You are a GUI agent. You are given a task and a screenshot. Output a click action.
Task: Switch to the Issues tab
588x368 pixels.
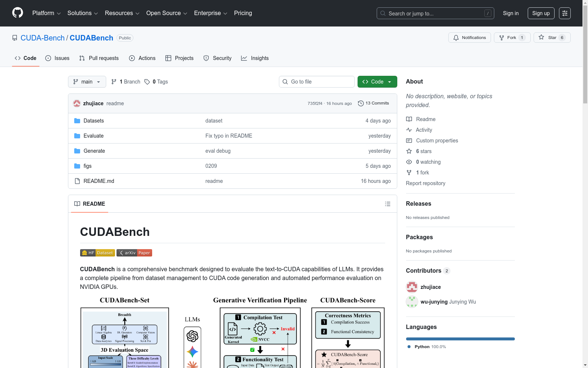[57, 58]
